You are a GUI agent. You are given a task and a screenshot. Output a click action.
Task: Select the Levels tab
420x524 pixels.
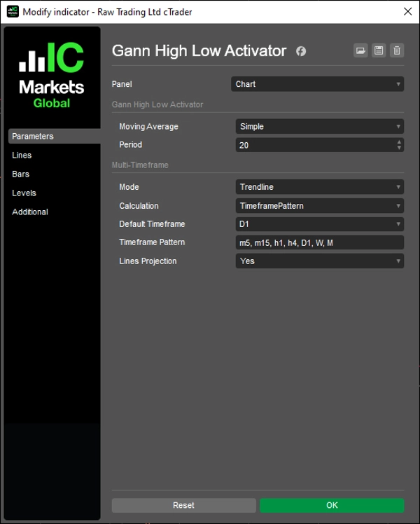(x=24, y=193)
